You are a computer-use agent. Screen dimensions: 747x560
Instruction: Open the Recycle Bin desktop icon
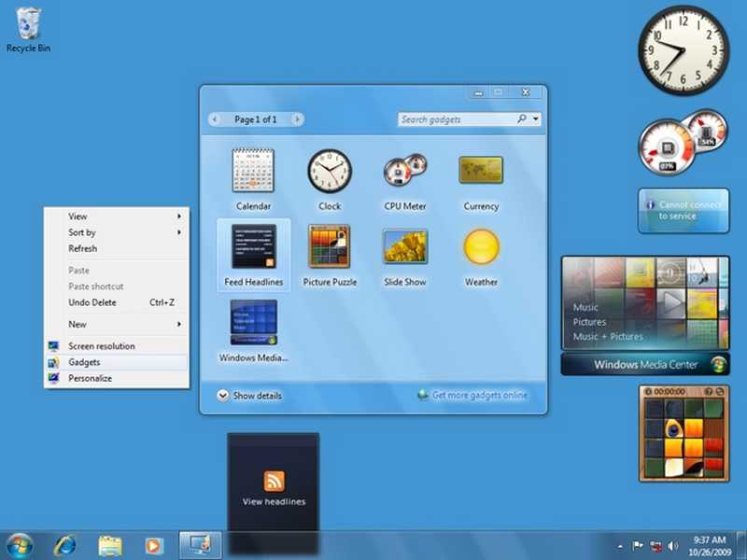point(28,30)
